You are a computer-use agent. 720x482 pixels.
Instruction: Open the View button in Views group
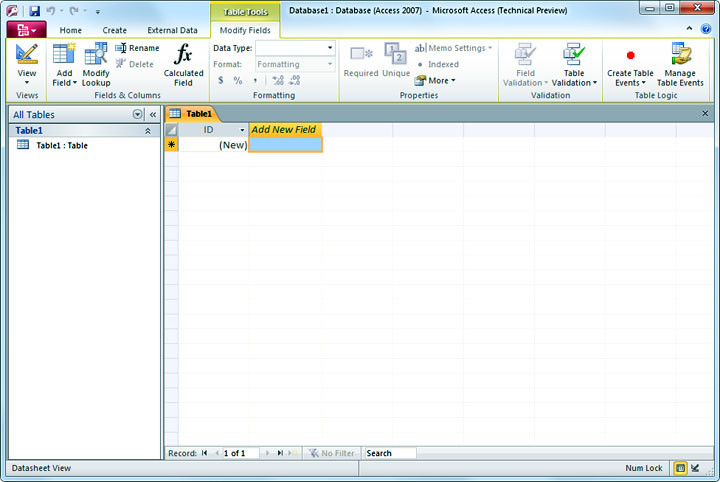point(27,64)
